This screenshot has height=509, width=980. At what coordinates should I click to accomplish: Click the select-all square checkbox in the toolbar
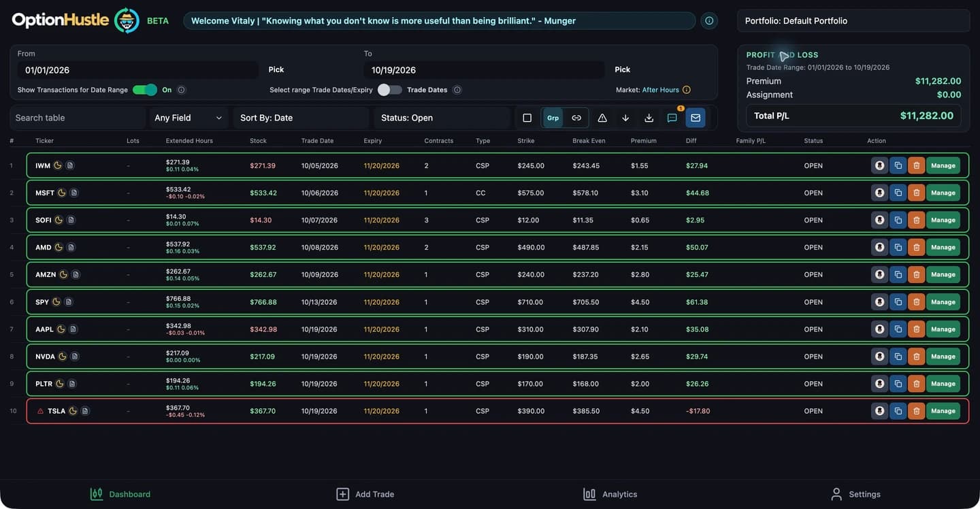(527, 118)
